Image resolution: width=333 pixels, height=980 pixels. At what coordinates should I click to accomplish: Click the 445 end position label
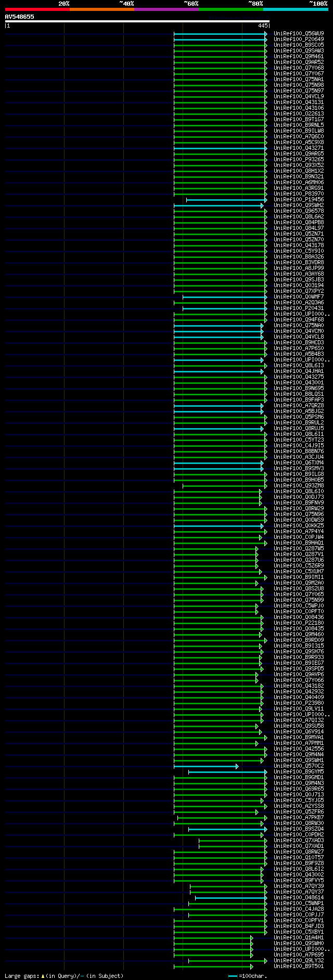tap(263, 25)
